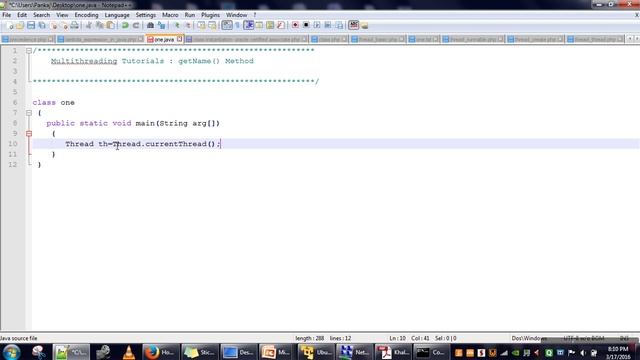Click the Copy toolbar icon

[100, 25]
